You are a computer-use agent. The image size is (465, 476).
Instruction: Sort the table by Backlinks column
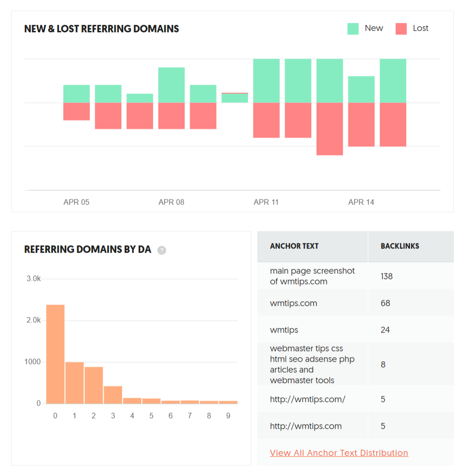[400, 246]
